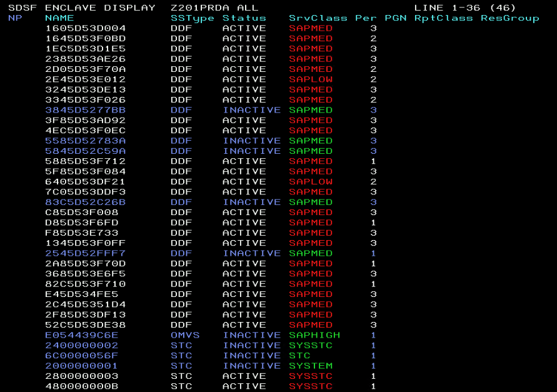
Task: Select enclave 2385D53AE26
Action: tap(86, 59)
